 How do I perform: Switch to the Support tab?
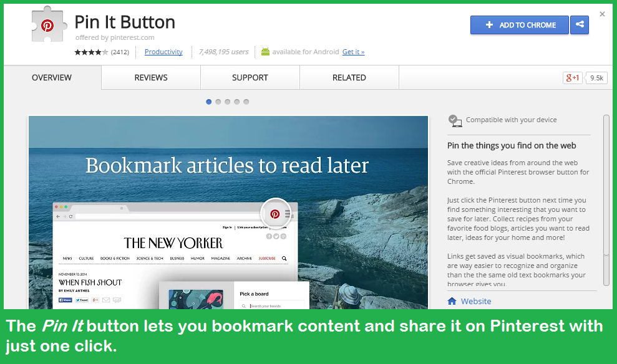click(250, 78)
